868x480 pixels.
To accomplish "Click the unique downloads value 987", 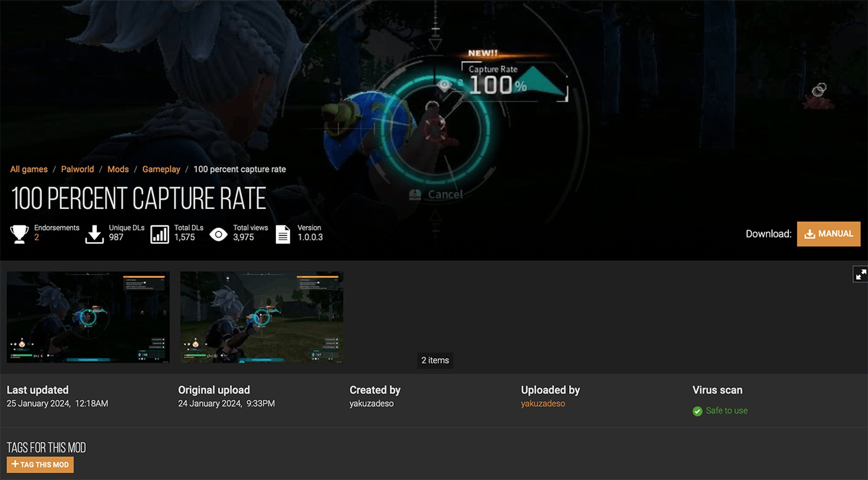I will click(116, 237).
